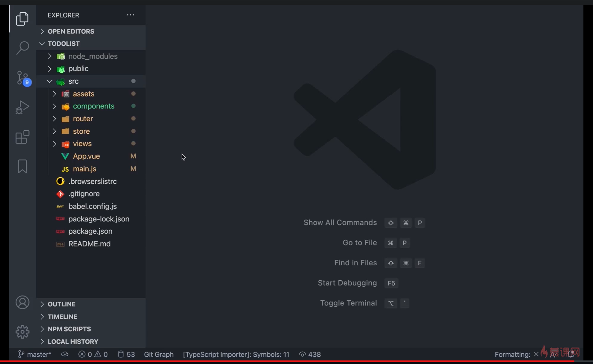Click the database icon showing 53
This screenshot has width=593, height=364.
point(126,354)
